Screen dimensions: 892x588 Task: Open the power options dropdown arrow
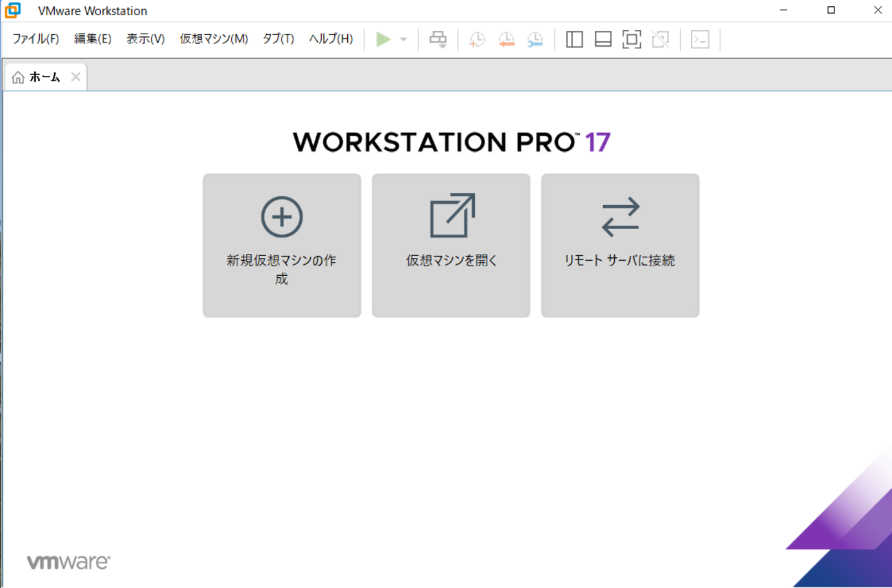pos(403,40)
